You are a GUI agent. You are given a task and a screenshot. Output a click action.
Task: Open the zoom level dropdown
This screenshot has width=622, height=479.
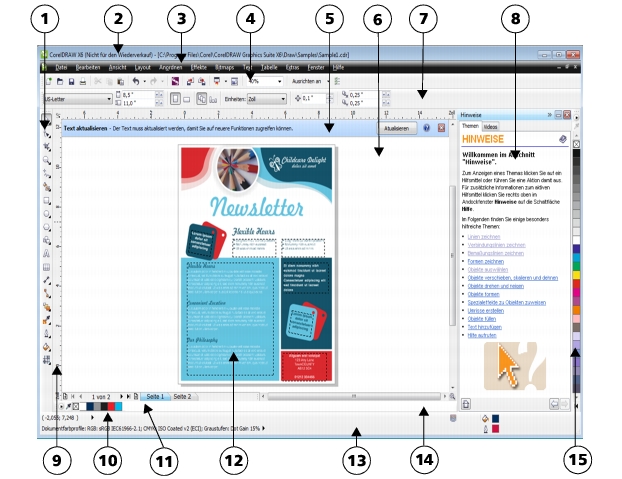[280, 80]
